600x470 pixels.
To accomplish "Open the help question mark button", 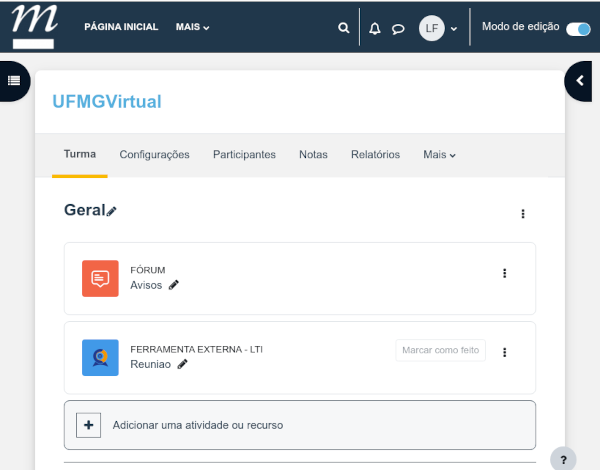I will (x=563, y=459).
